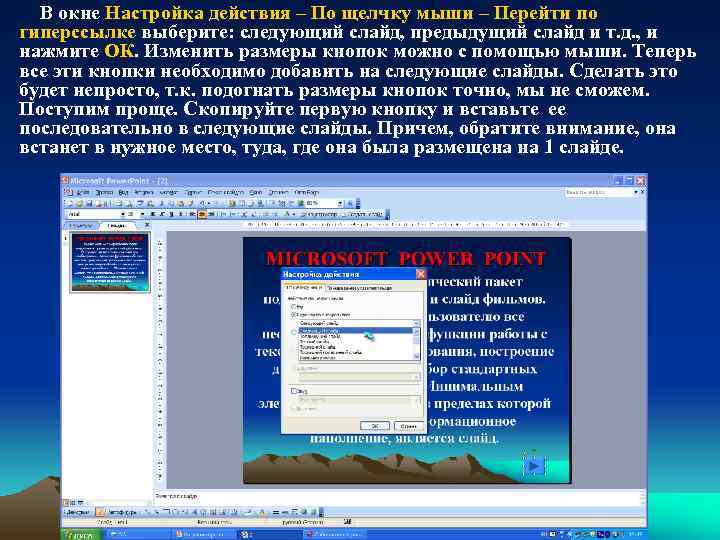This screenshot has height=540, width=720.
Task: Open the Правка menu
Action: pyautogui.click(x=104, y=192)
